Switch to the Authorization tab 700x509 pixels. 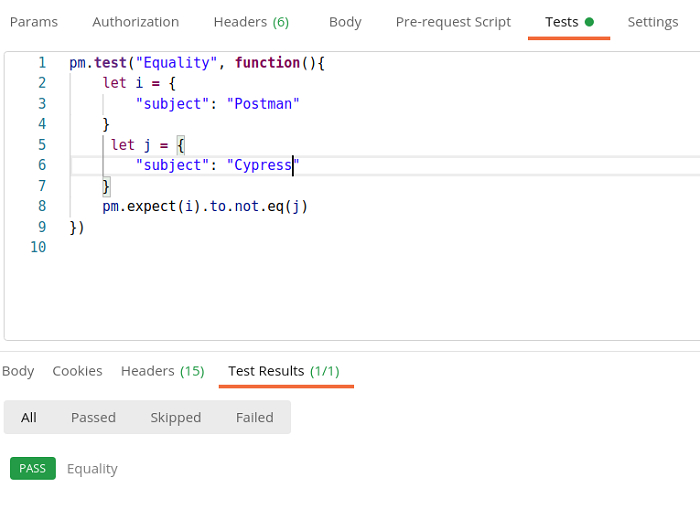tap(135, 22)
